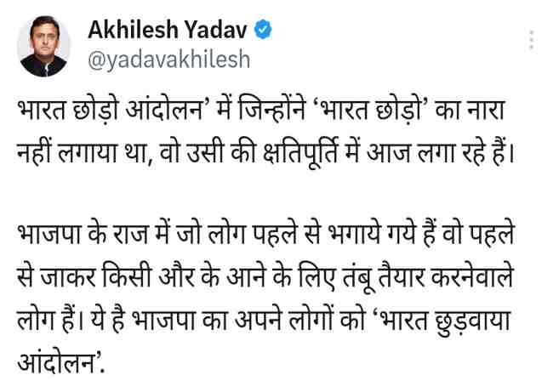Visit the Akhilesh Yadav display name link
This screenshot has width=559, height=392.
tap(168, 30)
